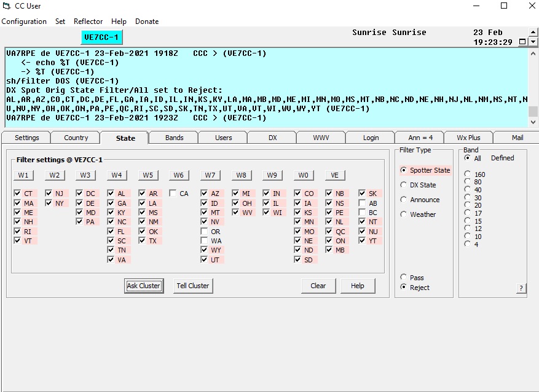Screen dimensions: 539x392
Task: Click the W7 call area button
Action: click(x=210, y=175)
